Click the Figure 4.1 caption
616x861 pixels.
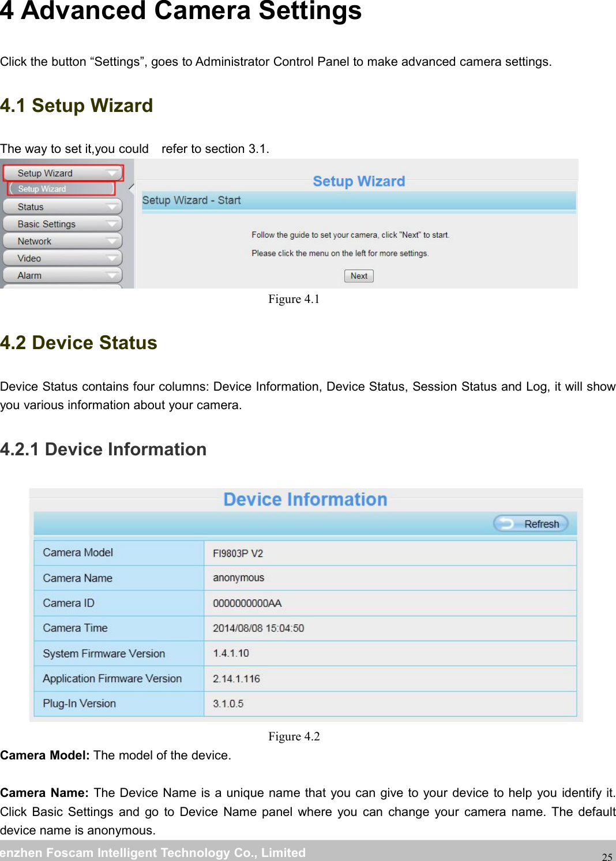pyautogui.click(x=294, y=299)
